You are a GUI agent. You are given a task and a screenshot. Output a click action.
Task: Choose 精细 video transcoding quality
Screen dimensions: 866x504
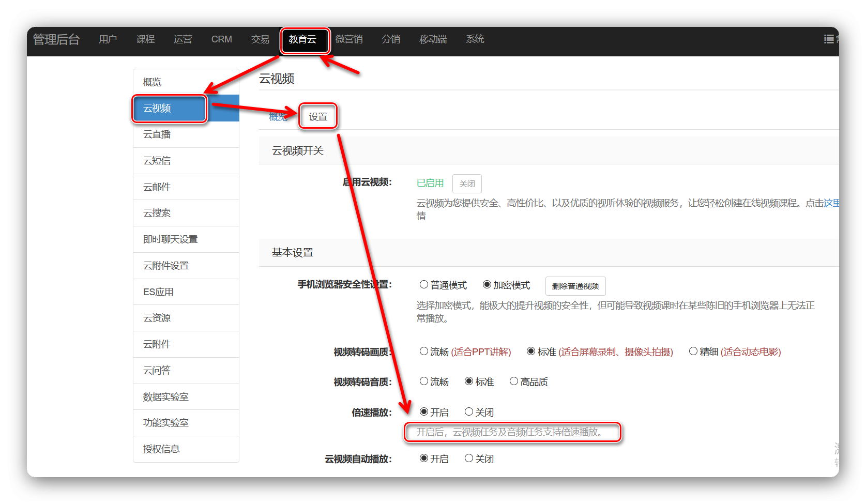pyautogui.click(x=693, y=352)
